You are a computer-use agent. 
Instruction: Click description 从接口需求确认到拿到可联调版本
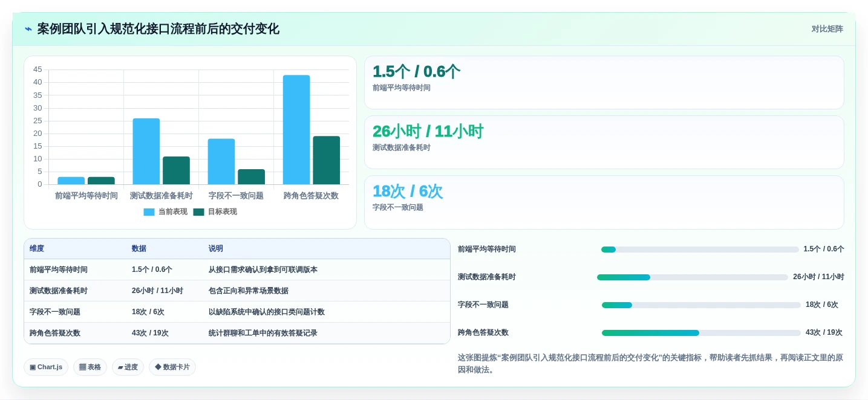click(x=263, y=269)
